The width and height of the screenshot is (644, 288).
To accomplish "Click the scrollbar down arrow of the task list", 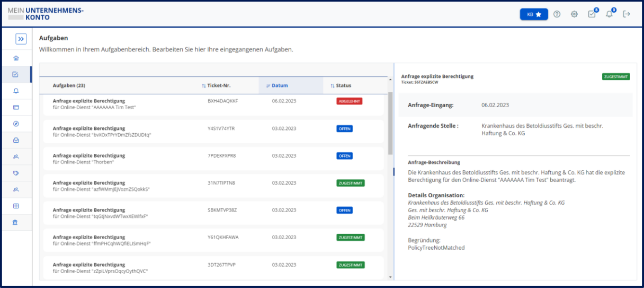I will coord(391,277).
